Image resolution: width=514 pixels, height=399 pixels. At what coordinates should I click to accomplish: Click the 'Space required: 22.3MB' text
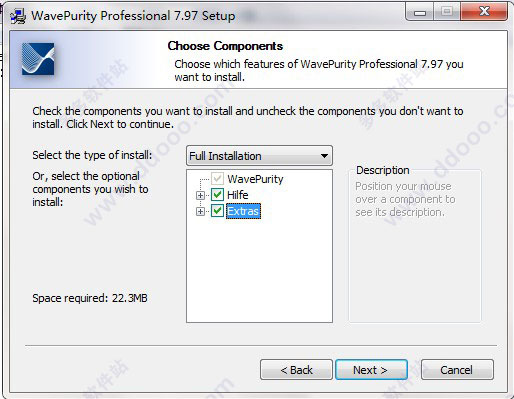pos(90,298)
